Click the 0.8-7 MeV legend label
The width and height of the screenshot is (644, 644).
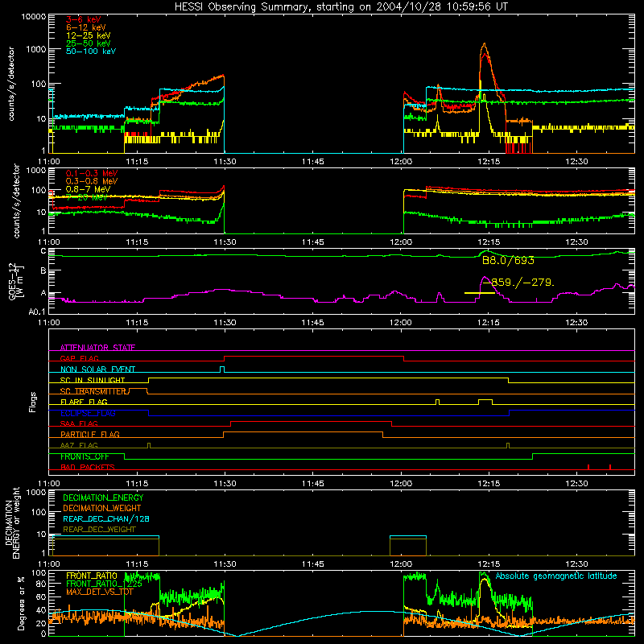click(x=89, y=189)
